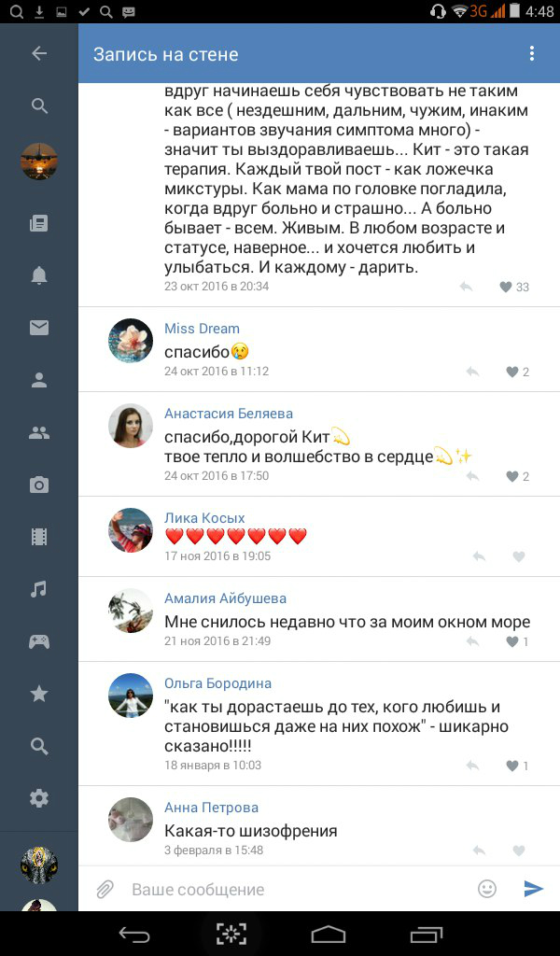560x956 pixels.
Task: Open messages envelope icon in sidebar
Action: [x=39, y=328]
